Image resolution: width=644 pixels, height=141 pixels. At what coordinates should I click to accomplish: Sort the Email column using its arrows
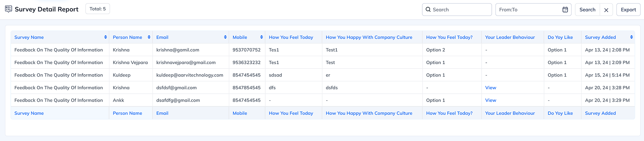tap(225, 37)
